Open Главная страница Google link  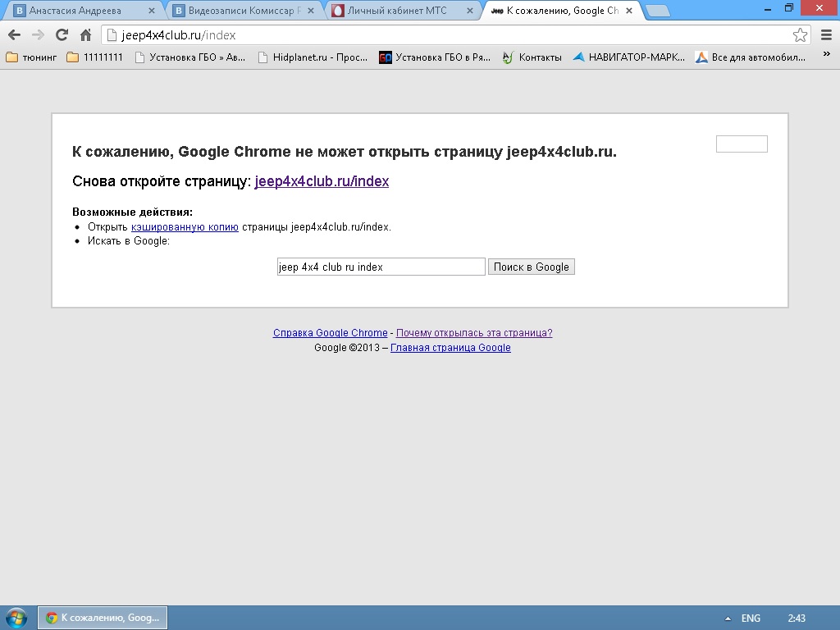(450, 348)
